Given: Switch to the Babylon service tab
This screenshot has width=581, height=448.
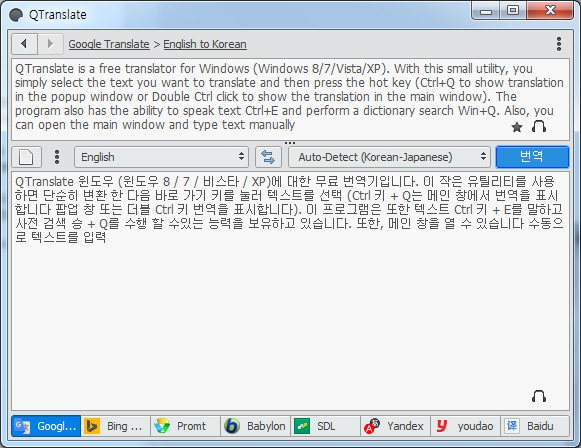Looking at the screenshot, I should pyautogui.click(x=255, y=426).
